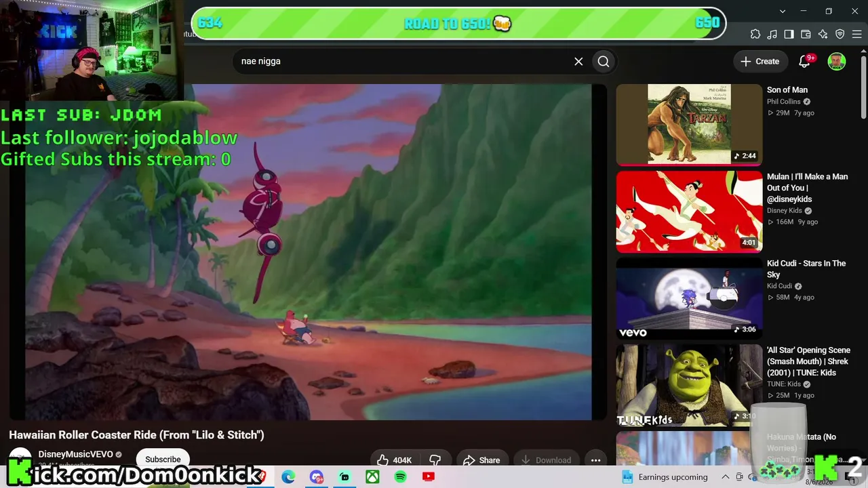Click the 'Son of Man' video title

(x=787, y=89)
